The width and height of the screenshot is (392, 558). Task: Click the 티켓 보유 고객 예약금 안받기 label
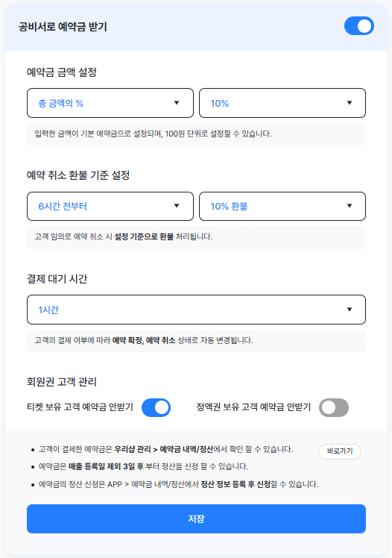tap(80, 407)
